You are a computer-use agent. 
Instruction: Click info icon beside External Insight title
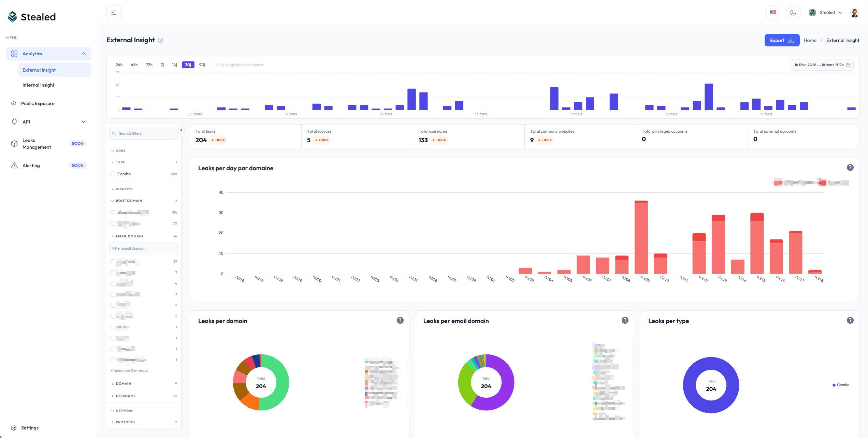160,40
